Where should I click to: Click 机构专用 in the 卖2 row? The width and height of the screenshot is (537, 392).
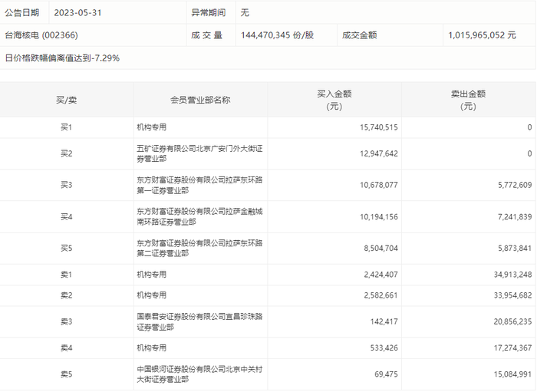coord(151,295)
